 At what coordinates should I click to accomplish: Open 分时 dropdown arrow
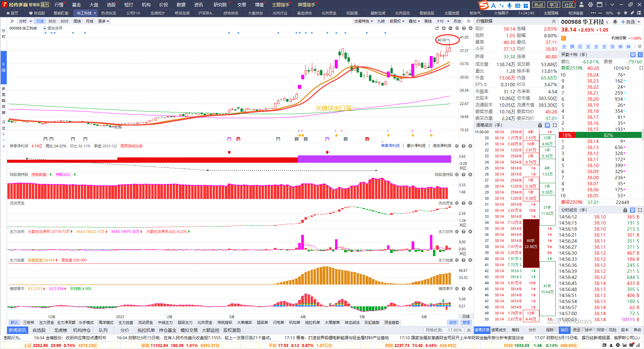pos(31,21)
